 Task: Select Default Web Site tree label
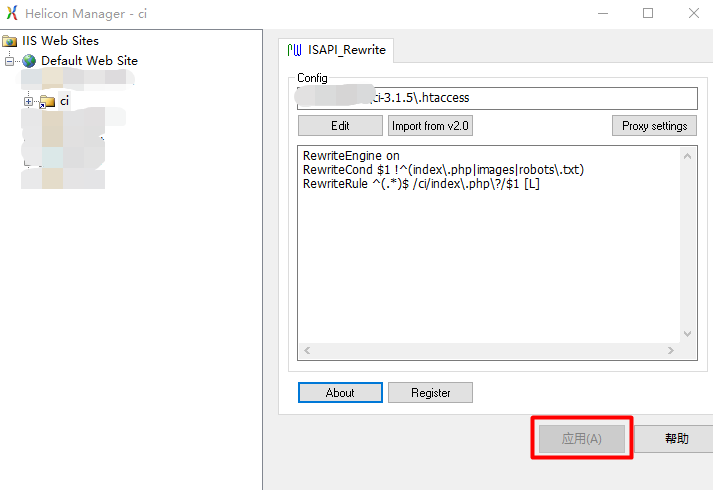pos(89,61)
